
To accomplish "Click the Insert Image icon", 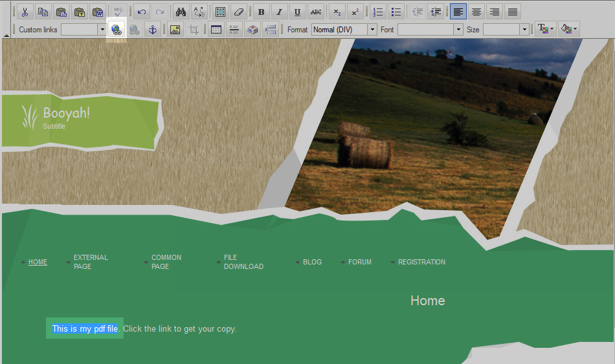I will 175,30.
